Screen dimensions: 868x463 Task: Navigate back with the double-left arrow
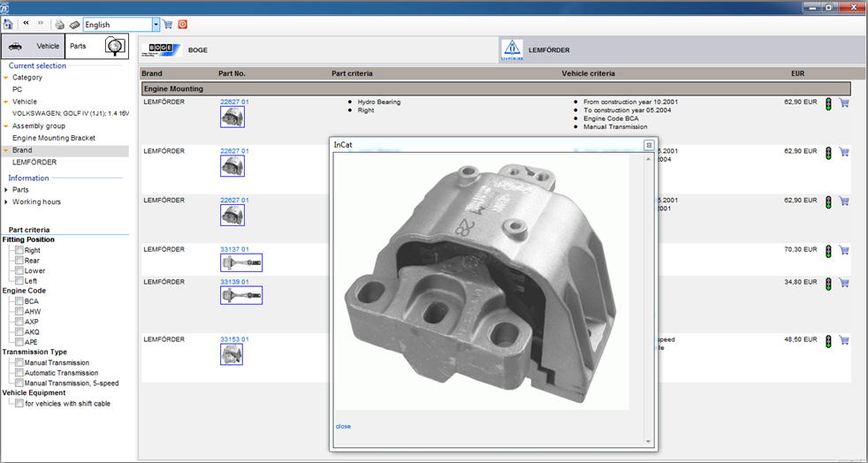tap(26, 23)
